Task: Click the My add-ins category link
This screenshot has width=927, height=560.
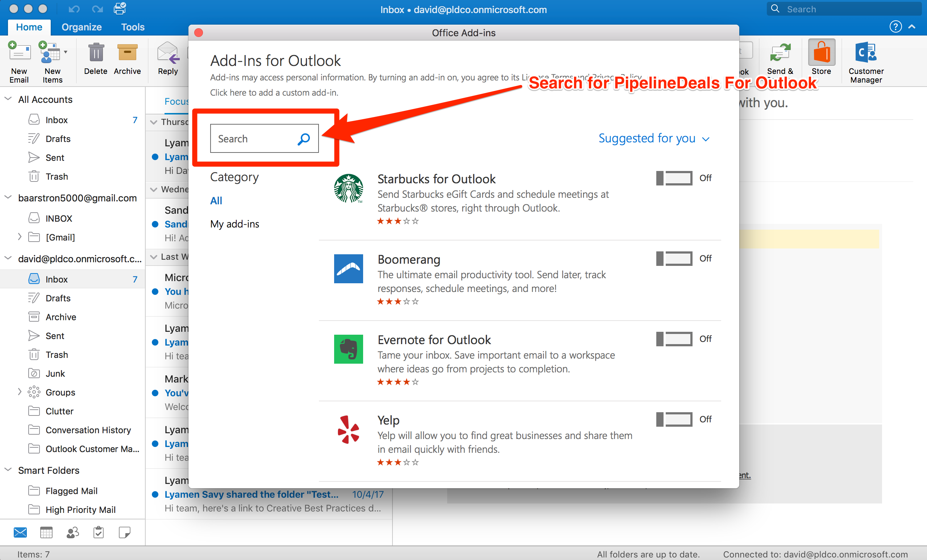Action: [234, 223]
